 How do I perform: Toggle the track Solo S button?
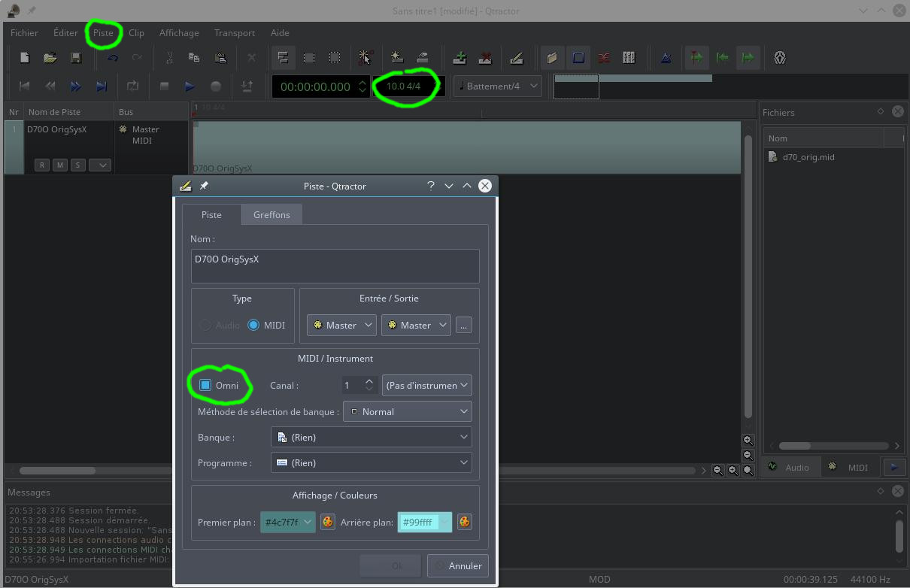pyautogui.click(x=77, y=165)
